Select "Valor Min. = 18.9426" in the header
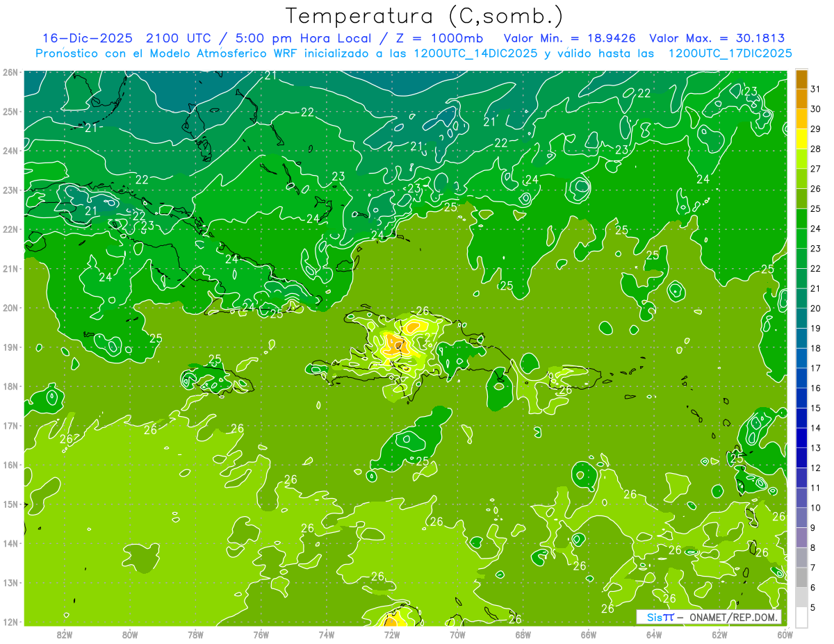 570,38
